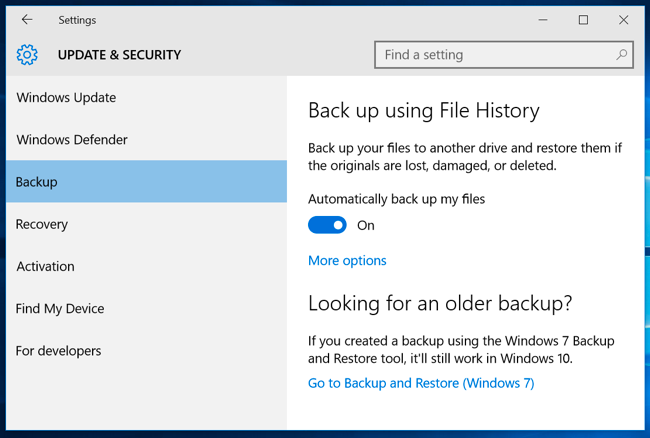
Task: Show the For developers settings
Action: coord(58,351)
